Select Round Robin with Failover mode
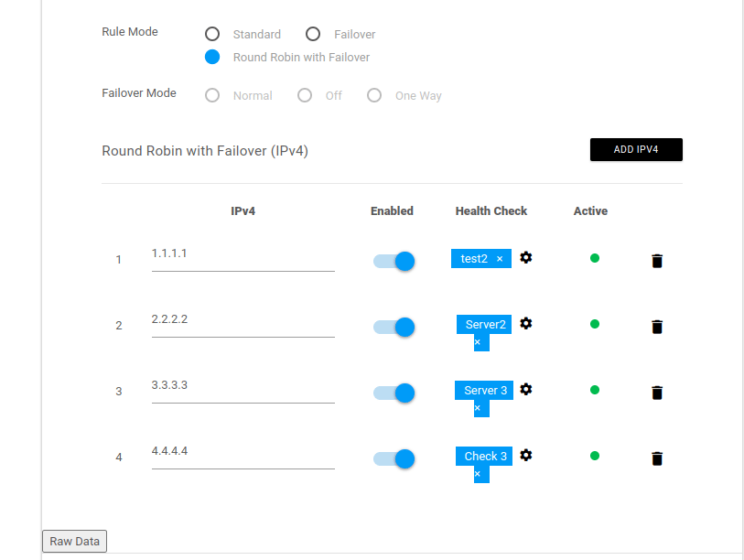This screenshot has width=744, height=560. 212,57
